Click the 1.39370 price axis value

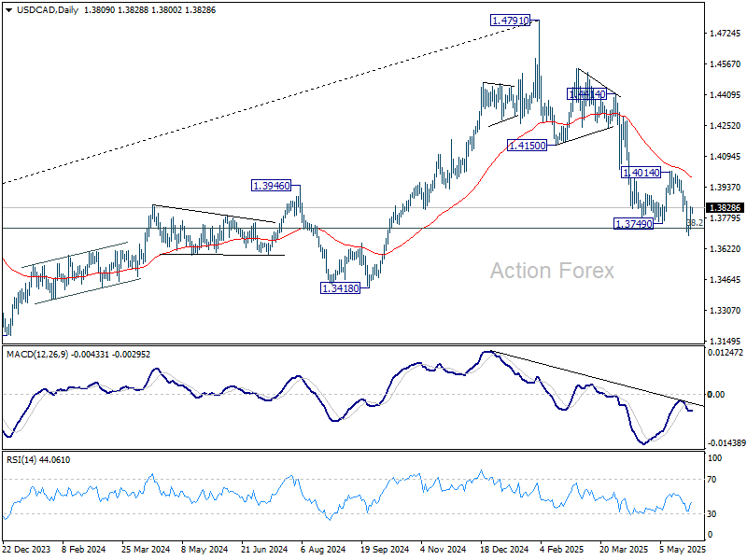click(x=726, y=188)
